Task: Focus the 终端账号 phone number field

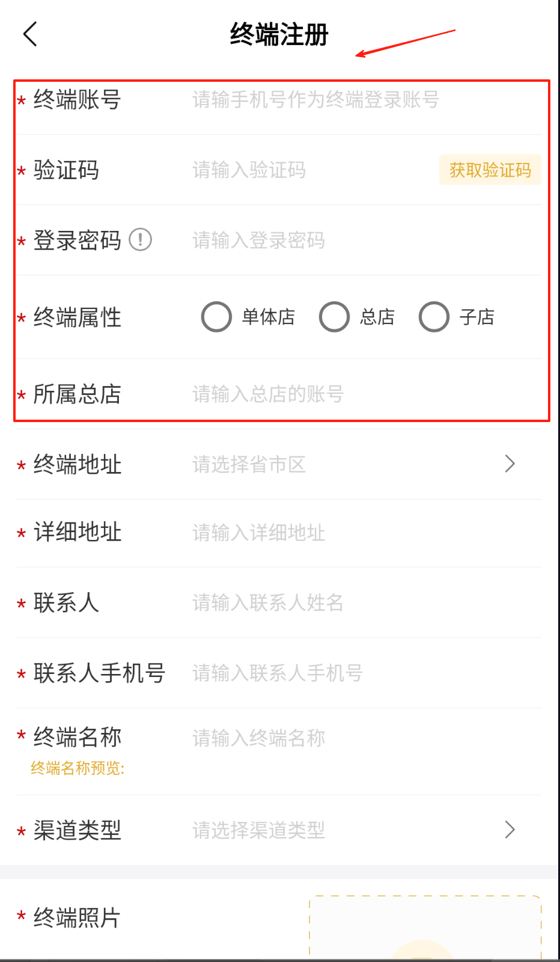Action: coord(315,99)
